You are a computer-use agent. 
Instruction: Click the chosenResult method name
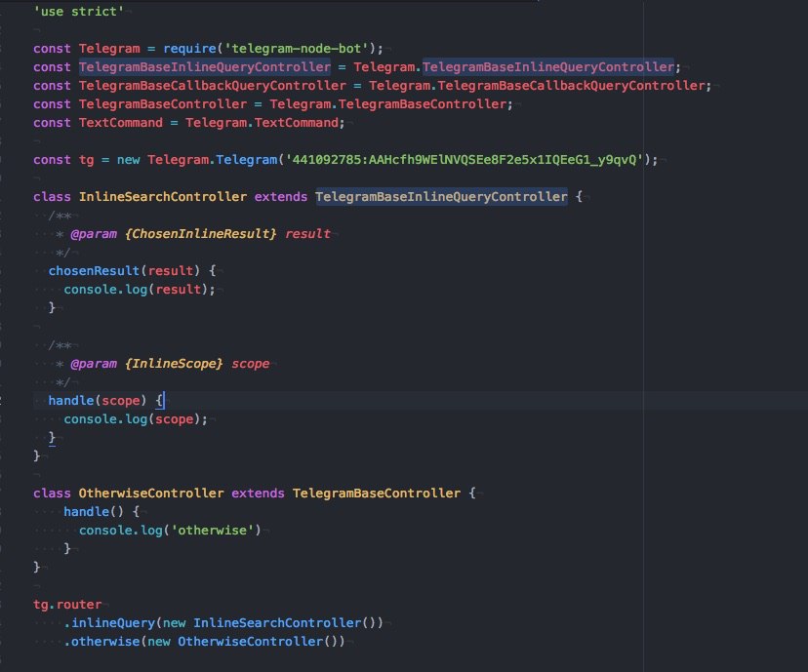pyautogui.click(x=94, y=271)
